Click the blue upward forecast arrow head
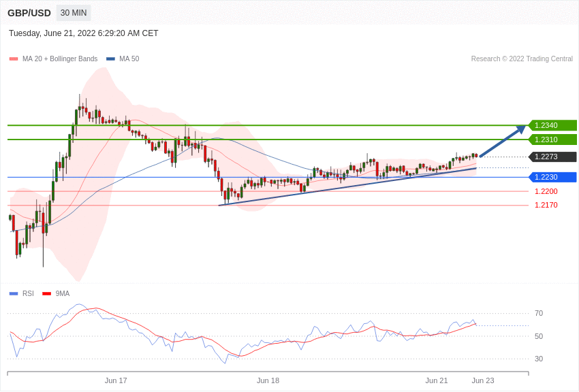The height and width of the screenshot is (392, 579). [x=520, y=129]
